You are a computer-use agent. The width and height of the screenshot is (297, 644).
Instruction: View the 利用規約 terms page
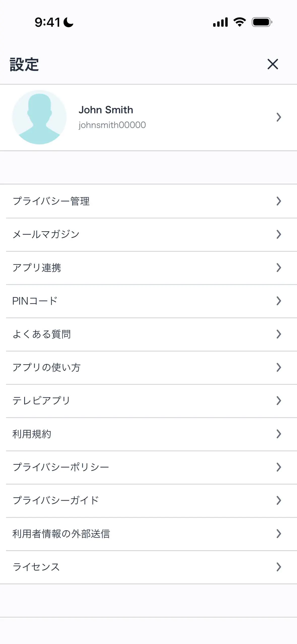pos(32,434)
